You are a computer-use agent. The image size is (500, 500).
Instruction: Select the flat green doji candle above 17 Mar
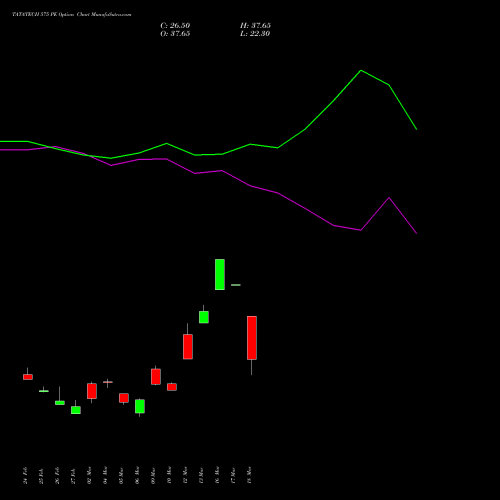coord(236,285)
